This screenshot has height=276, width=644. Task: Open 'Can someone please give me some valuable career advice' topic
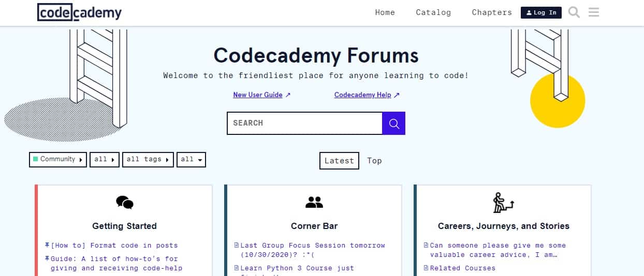tap(497, 250)
